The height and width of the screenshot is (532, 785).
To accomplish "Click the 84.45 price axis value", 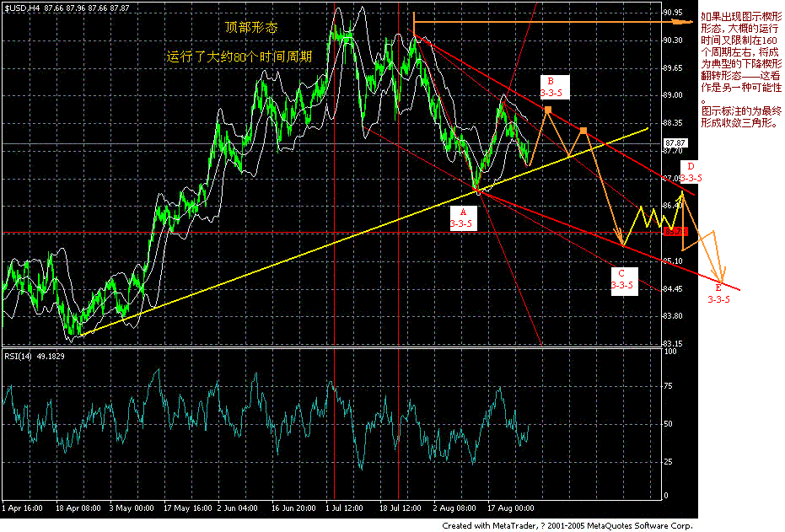I will pos(672,289).
